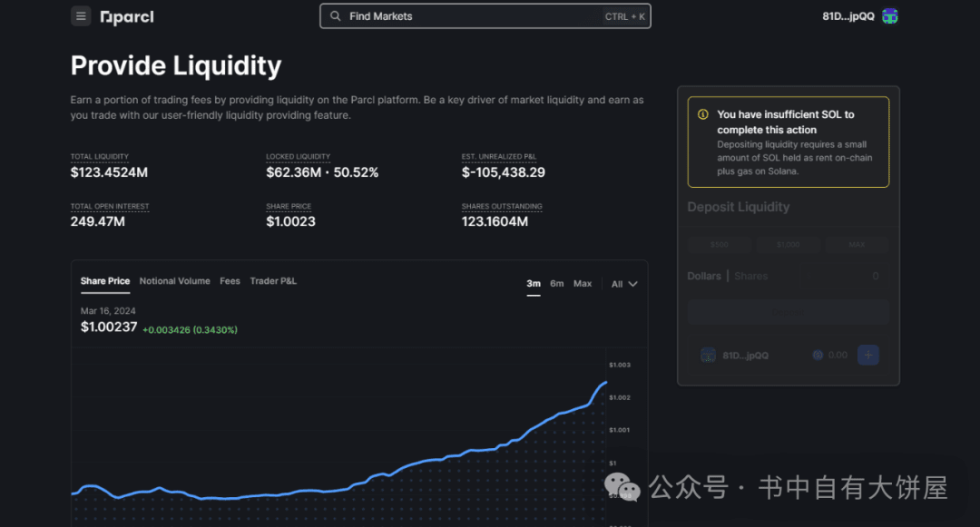Image resolution: width=980 pixels, height=527 pixels.
Task: Focus the Find Markets search field
Action: click(x=485, y=16)
